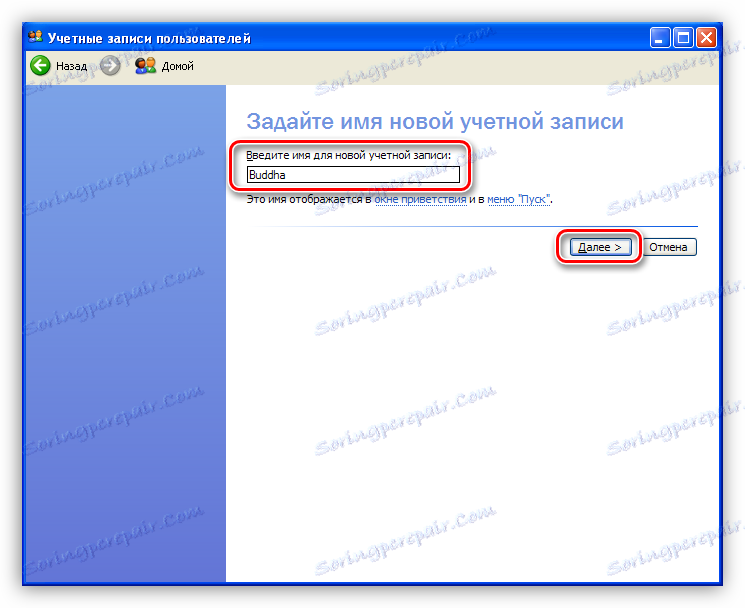Viewport: 745px width, 608px height.
Task: Go to Домой in toolbar
Action: (178, 66)
